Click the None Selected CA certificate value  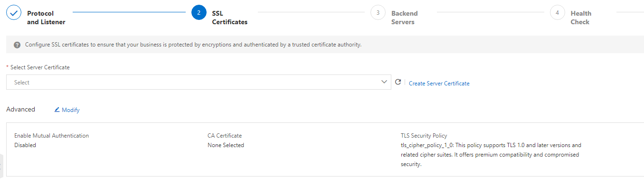[x=226, y=145]
